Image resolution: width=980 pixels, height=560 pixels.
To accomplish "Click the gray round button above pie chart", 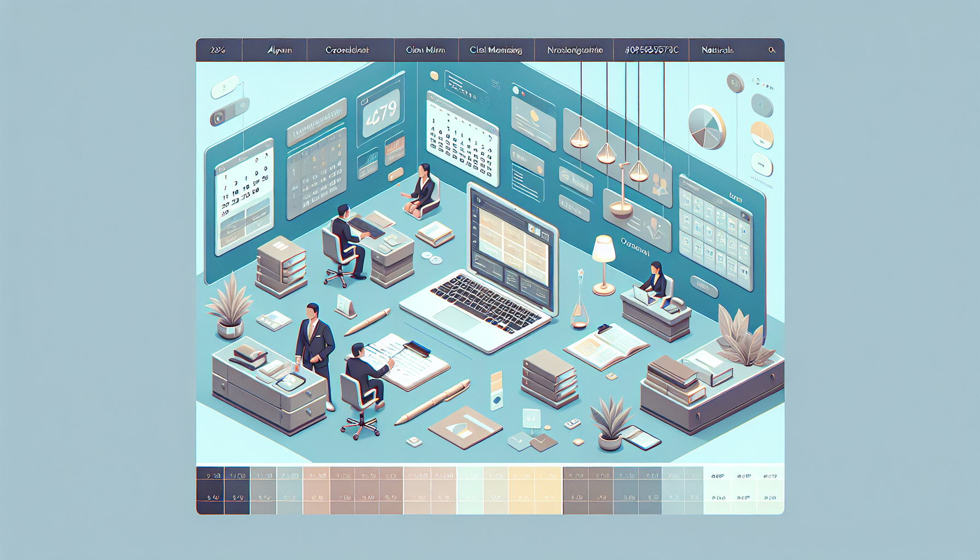I will 735,84.
